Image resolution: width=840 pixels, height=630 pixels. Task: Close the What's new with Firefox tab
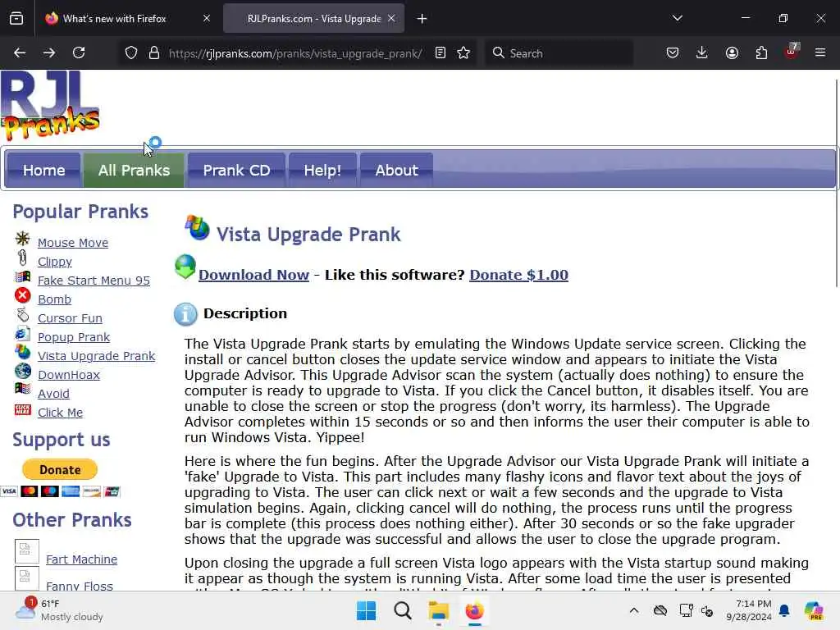click(x=207, y=18)
